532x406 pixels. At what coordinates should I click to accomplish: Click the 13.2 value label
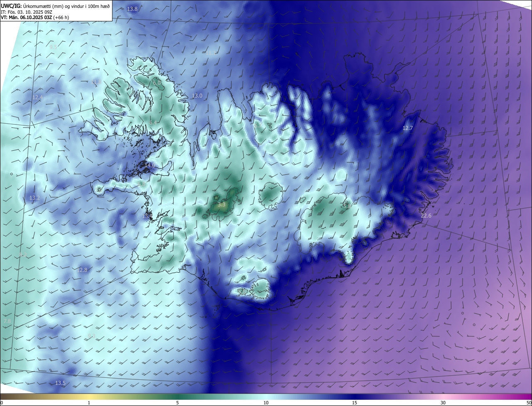[x=34, y=198]
